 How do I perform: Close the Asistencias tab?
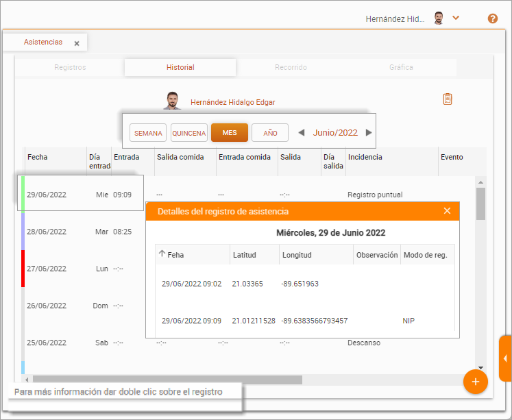pos(77,43)
